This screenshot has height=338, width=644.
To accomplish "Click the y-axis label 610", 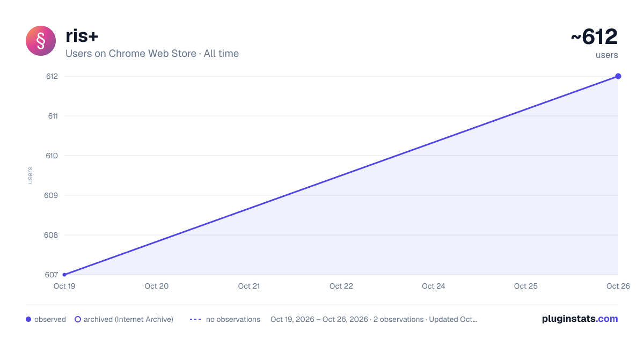I will [52, 156].
